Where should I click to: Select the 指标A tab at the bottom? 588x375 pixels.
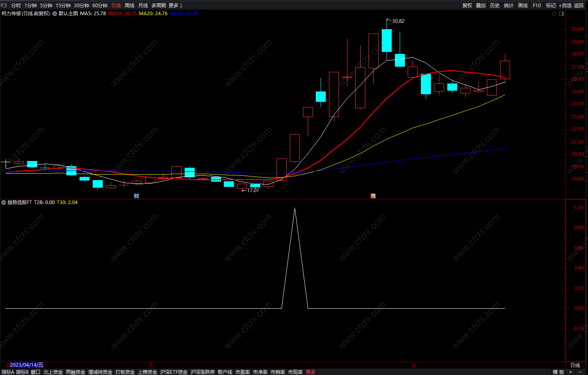pyautogui.click(x=8, y=372)
